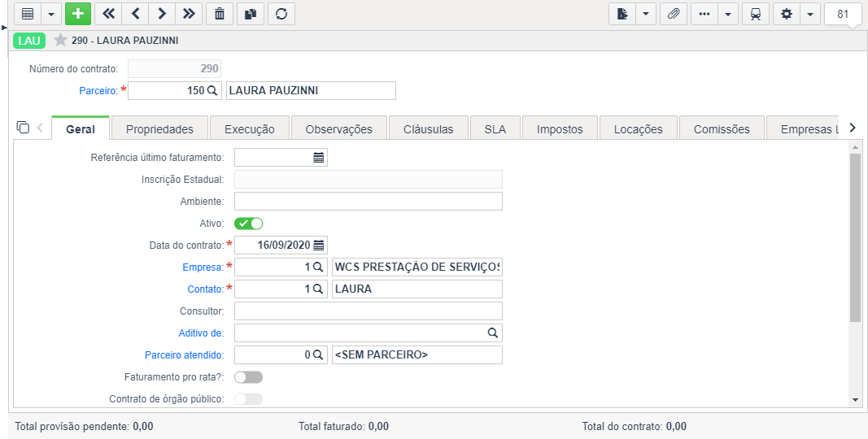Image resolution: width=868 pixels, height=439 pixels.
Task: Search Contato with magnifier icon
Action: (318, 289)
